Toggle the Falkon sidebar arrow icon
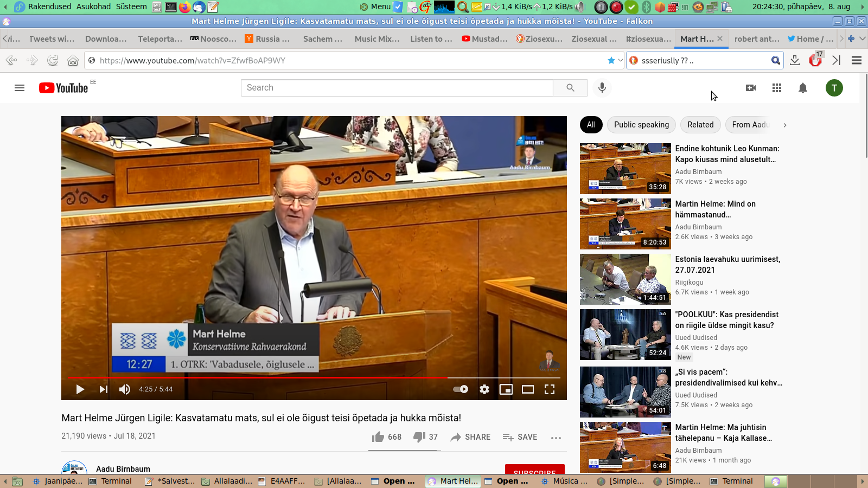This screenshot has width=868, height=488. (x=836, y=60)
